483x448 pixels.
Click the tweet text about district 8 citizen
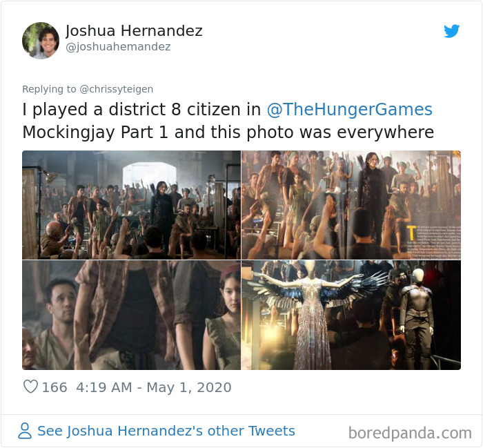[x=228, y=121]
